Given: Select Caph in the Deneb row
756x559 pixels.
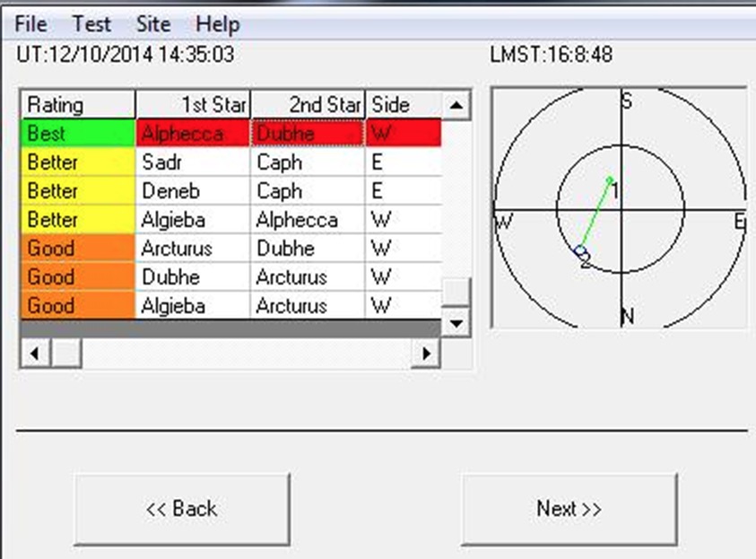Looking at the screenshot, I should [x=308, y=191].
